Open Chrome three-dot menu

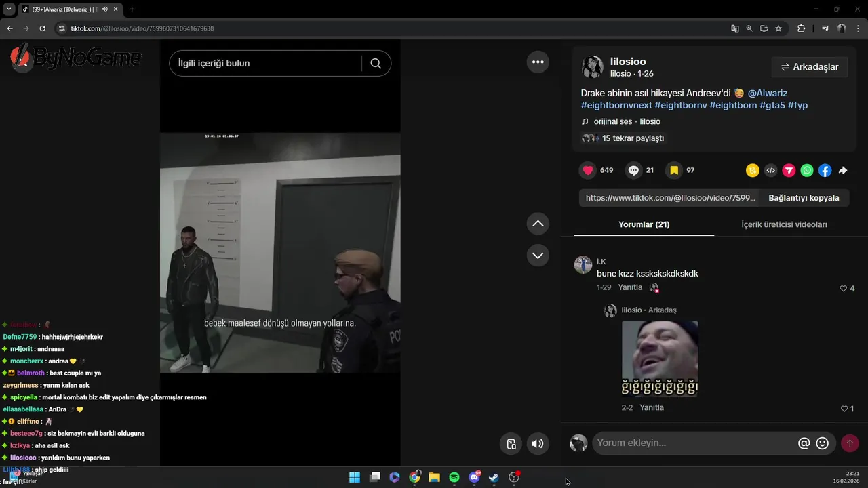click(858, 28)
